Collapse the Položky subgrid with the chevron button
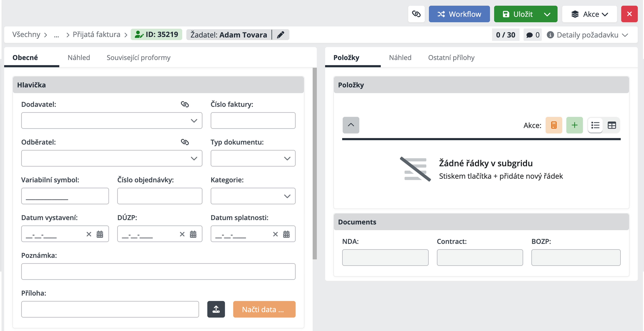The height and width of the screenshot is (331, 644). pyautogui.click(x=351, y=125)
